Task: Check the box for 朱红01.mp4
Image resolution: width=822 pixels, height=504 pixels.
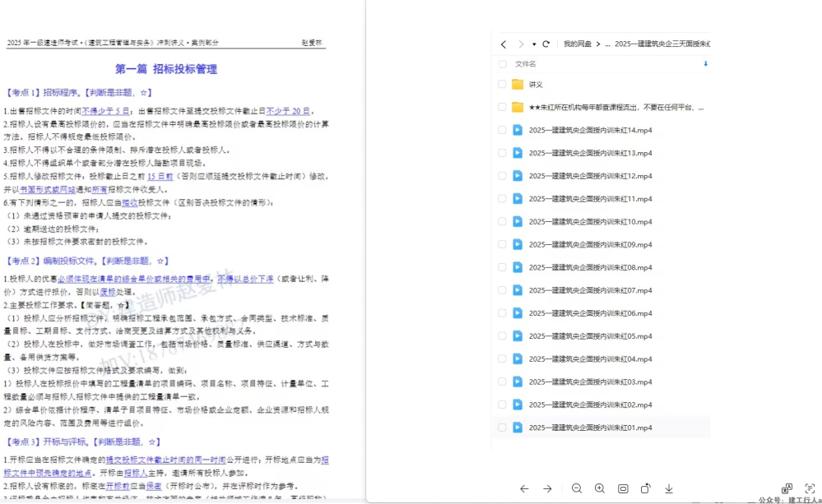Action: pyautogui.click(x=502, y=428)
